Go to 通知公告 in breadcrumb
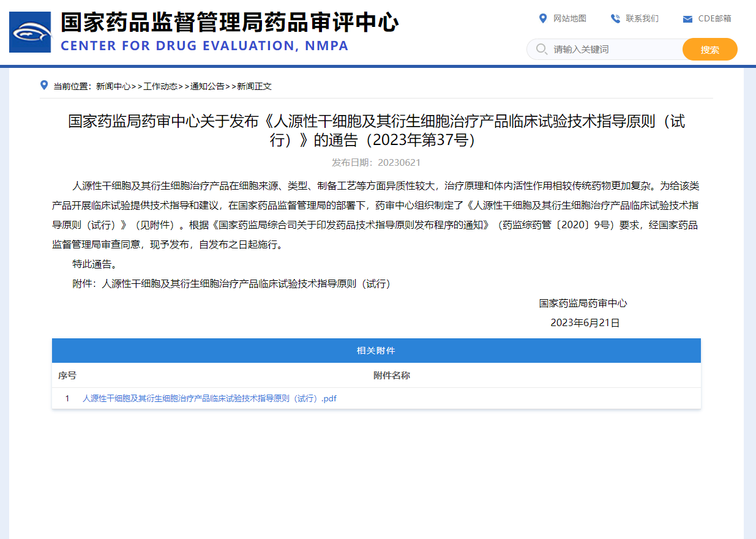Screen dimensions: 756x539 click(208, 86)
